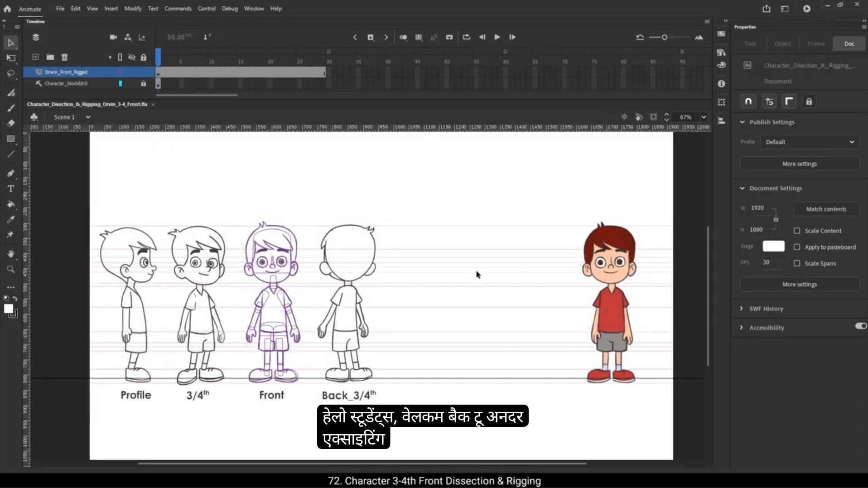Expand the Accessibility section
Viewport: 868px width, 488px height.
pyautogui.click(x=742, y=328)
